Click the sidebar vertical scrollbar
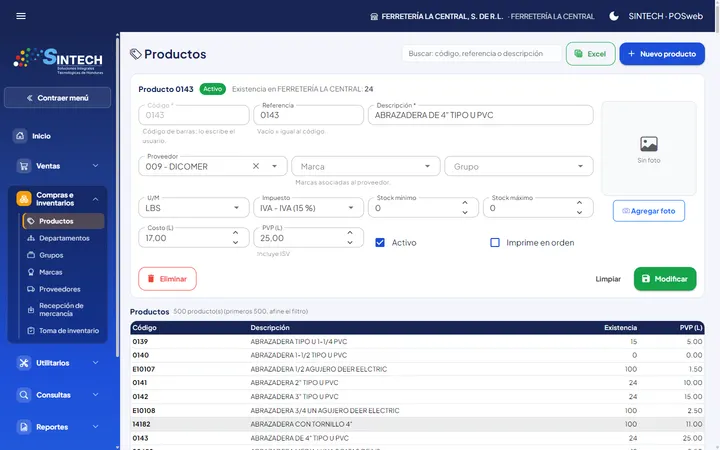 117,195
